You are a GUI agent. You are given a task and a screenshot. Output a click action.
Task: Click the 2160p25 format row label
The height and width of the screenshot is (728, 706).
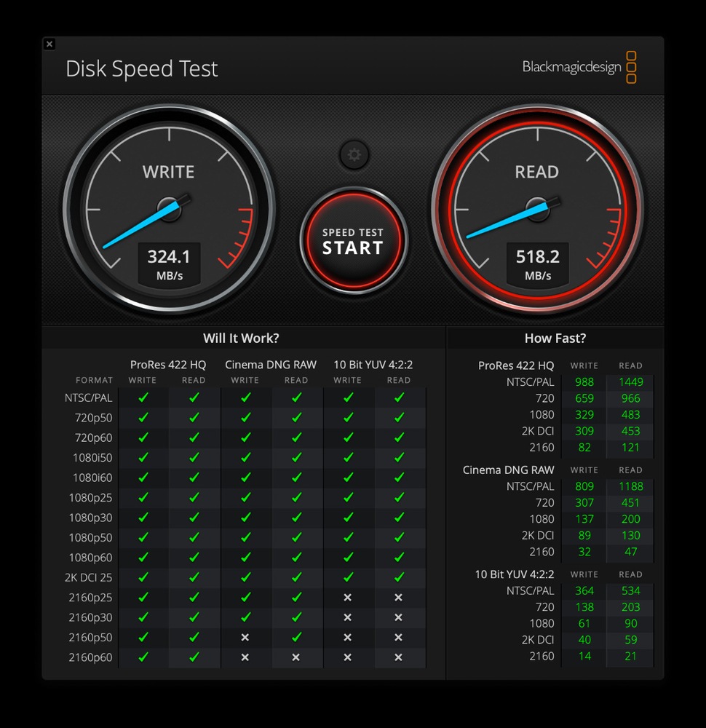[x=90, y=598]
